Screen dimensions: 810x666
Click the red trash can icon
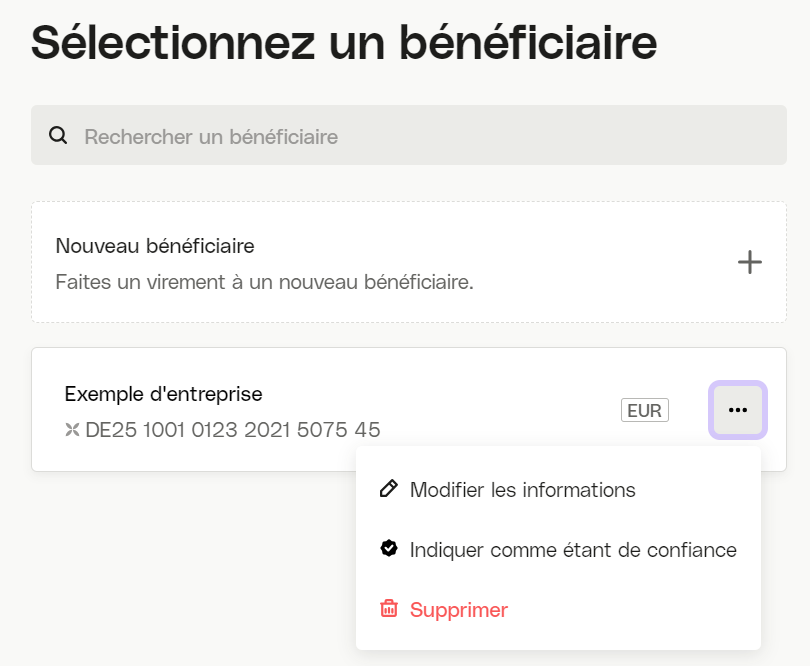click(388, 609)
